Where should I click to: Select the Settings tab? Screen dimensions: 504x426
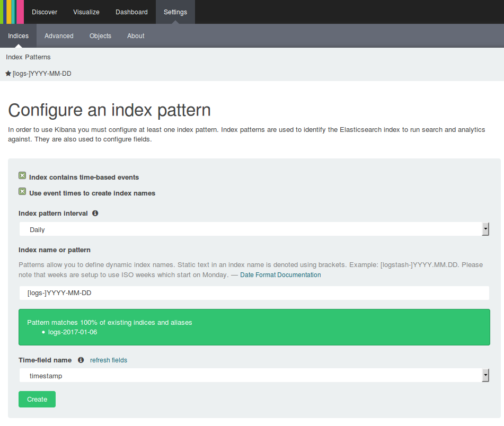pos(175,12)
